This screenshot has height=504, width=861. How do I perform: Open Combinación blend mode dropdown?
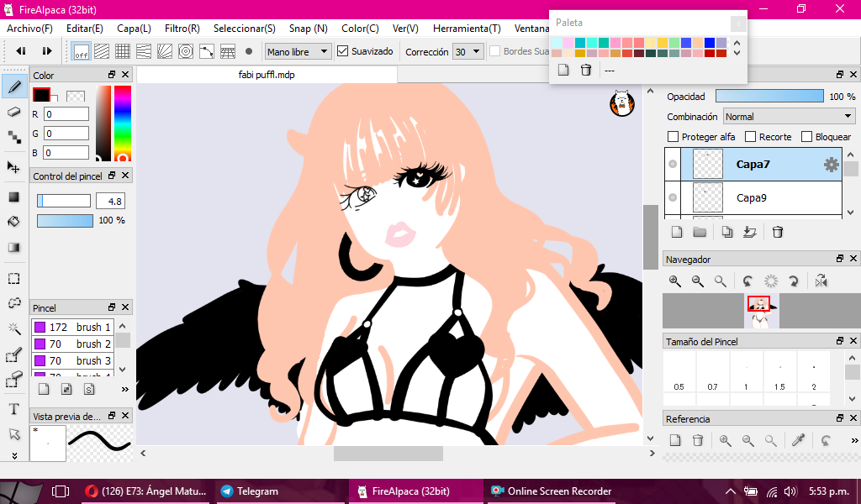click(x=789, y=116)
